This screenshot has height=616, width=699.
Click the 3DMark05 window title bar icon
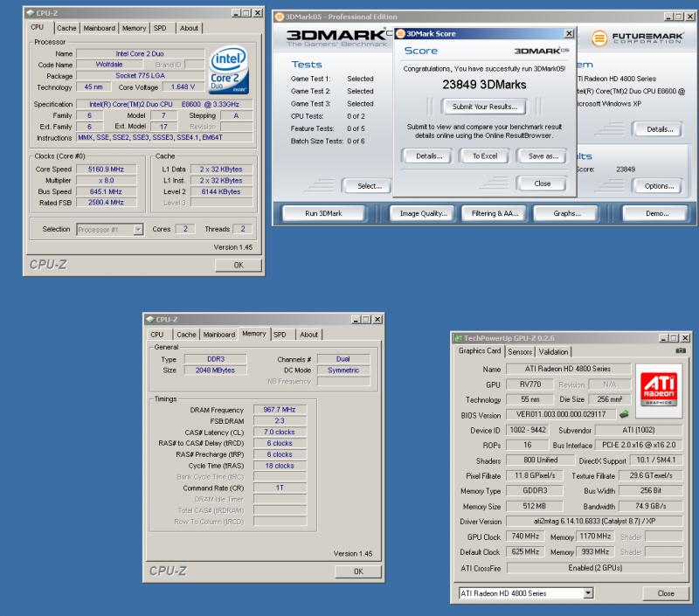[280, 17]
